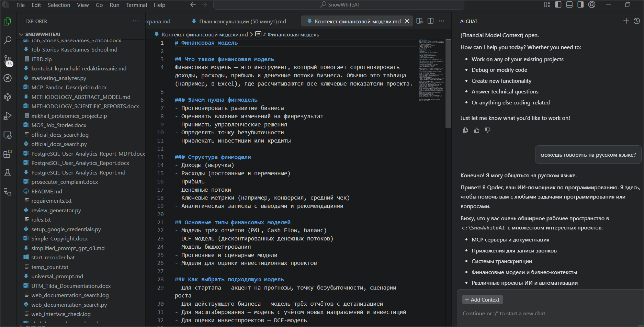The width and height of the screenshot is (644, 327).
Task: Toggle the primary side bar visibility
Action: tap(558, 4)
